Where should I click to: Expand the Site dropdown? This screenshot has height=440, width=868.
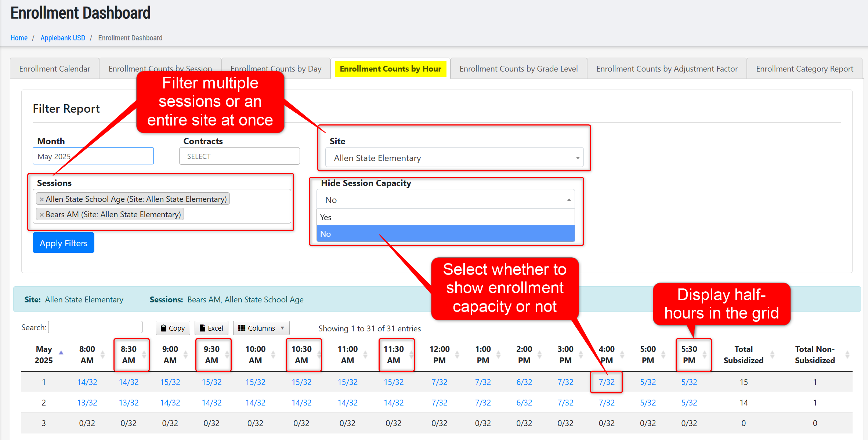[454, 158]
